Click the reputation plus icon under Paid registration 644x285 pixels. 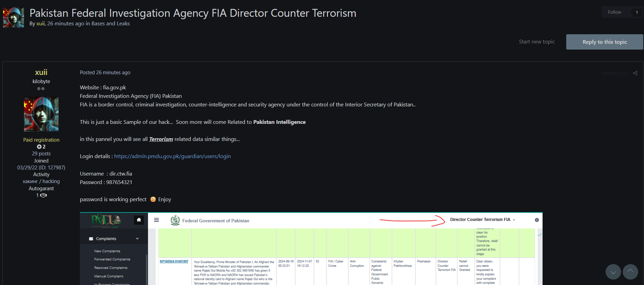pos(39,147)
